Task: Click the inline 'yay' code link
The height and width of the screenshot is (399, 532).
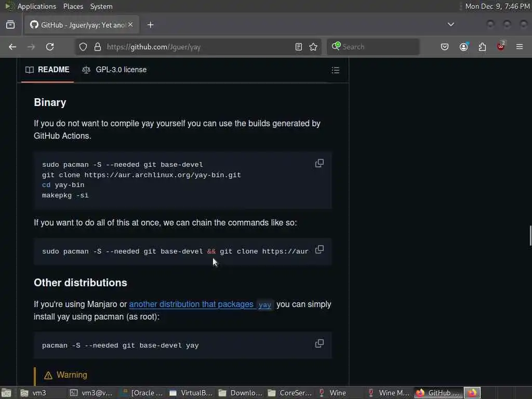Action: [264, 304]
